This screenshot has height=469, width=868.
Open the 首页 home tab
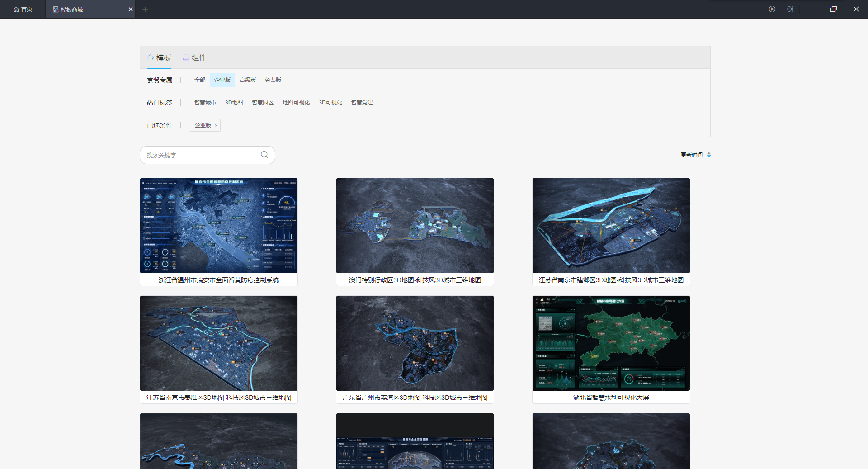tap(23, 9)
